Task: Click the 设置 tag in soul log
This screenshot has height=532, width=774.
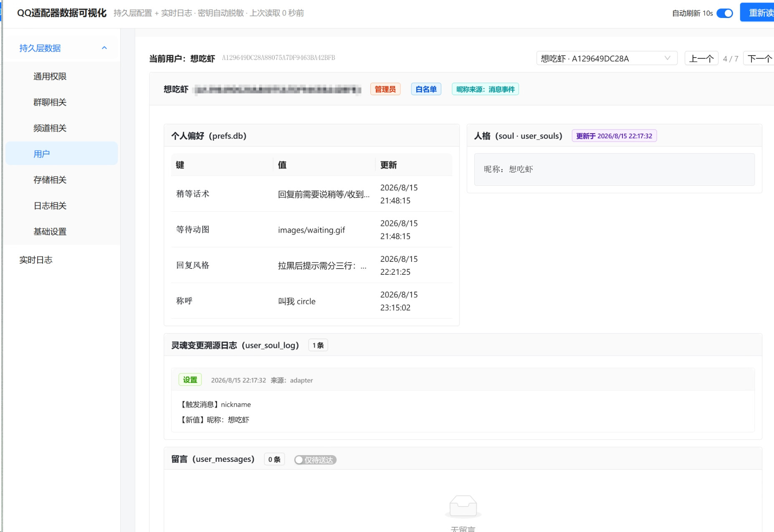Action: pyautogui.click(x=190, y=380)
